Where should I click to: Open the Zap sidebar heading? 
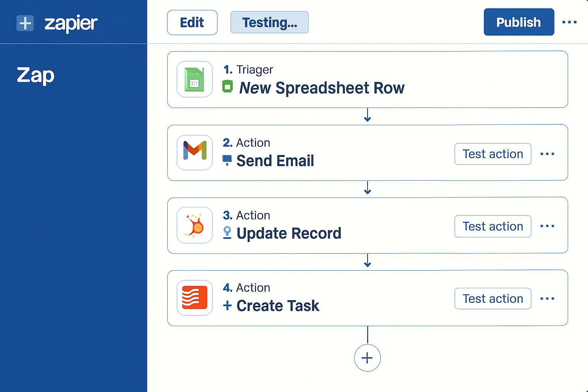36,75
